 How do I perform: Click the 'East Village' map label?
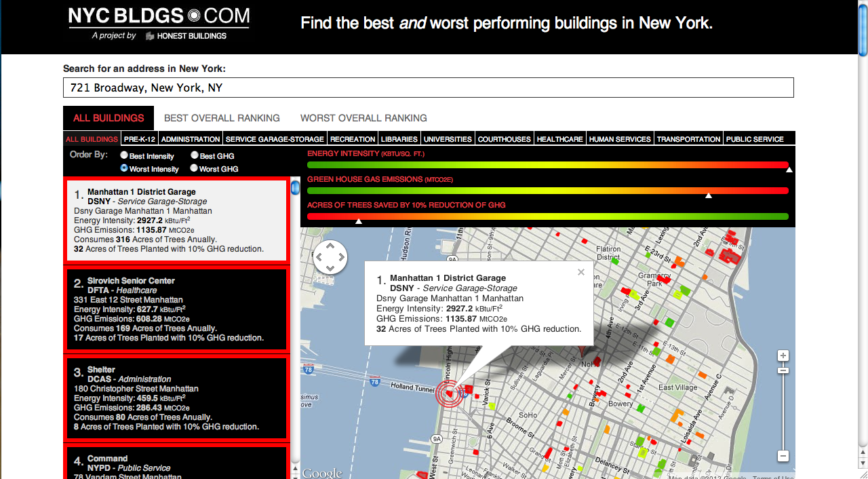pyautogui.click(x=677, y=387)
